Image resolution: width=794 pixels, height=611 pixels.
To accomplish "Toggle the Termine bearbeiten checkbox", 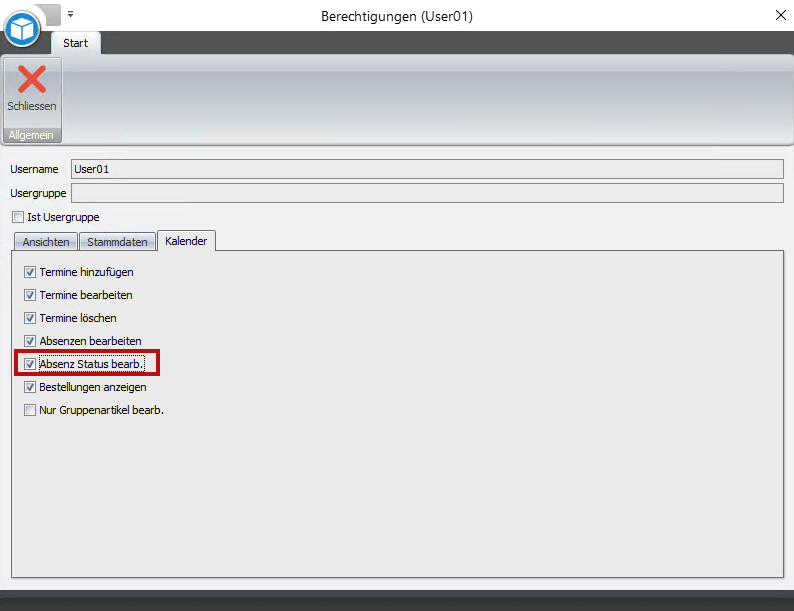I will tap(30, 295).
